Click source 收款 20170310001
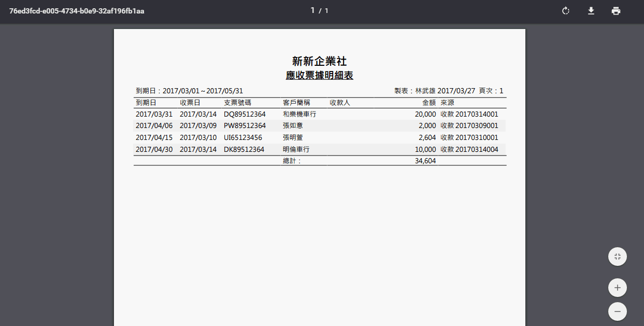The height and width of the screenshot is (326, 644). coord(469,137)
